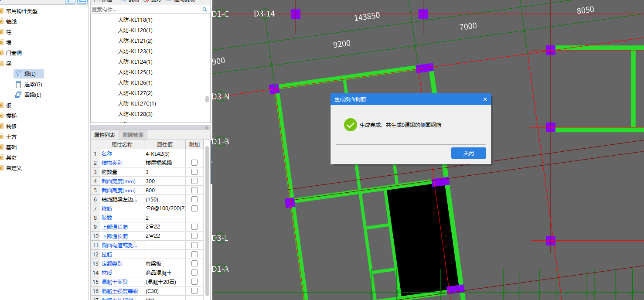Click the property table vertical scrollbar
This screenshot has width=644, height=300.
coord(207,220)
